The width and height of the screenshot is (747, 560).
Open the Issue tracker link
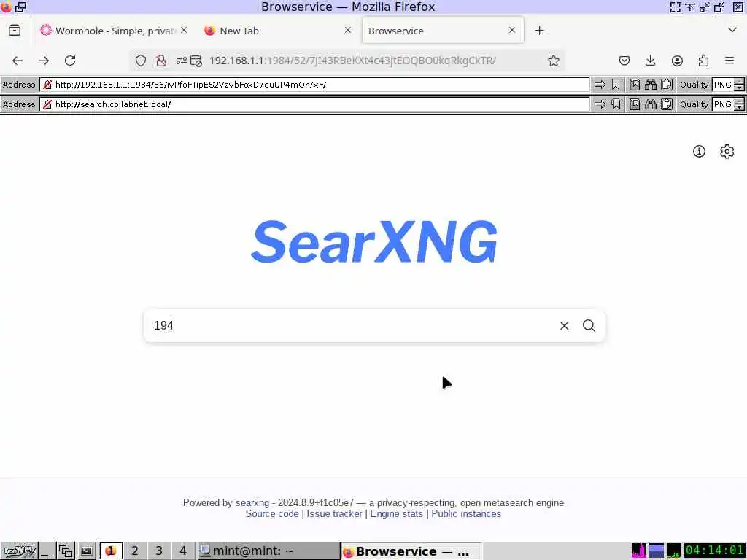[x=334, y=514]
